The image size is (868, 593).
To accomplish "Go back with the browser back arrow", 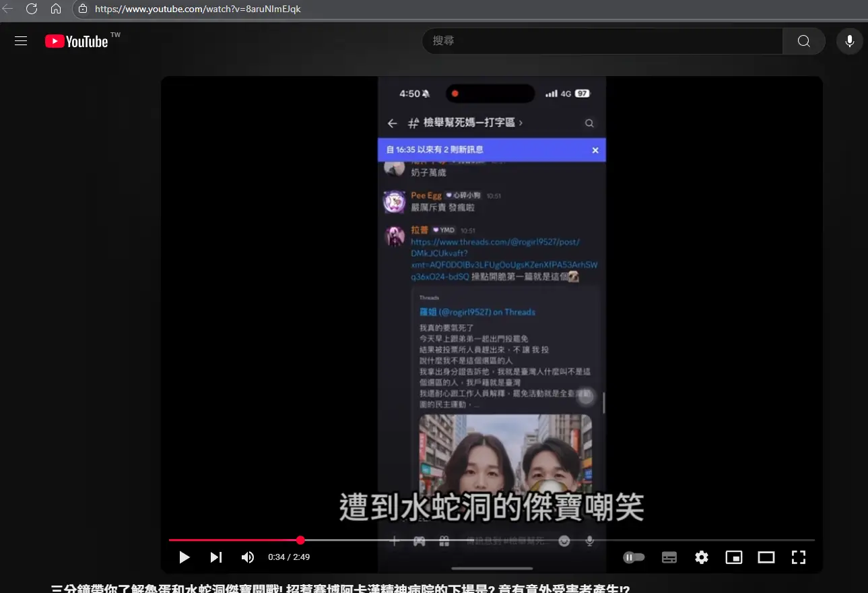I will click(x=8, y=9).
